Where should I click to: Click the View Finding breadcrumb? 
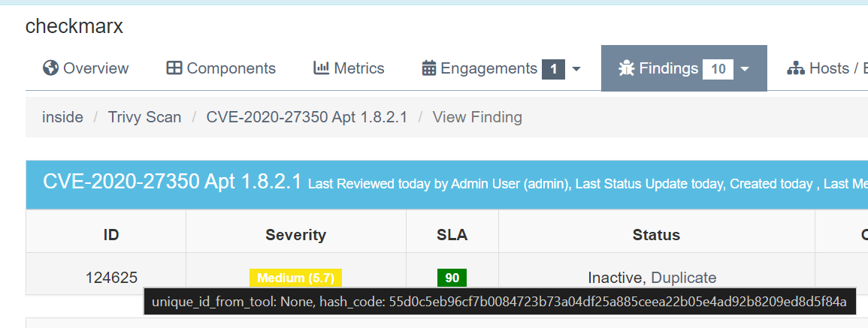click(477, 117)
